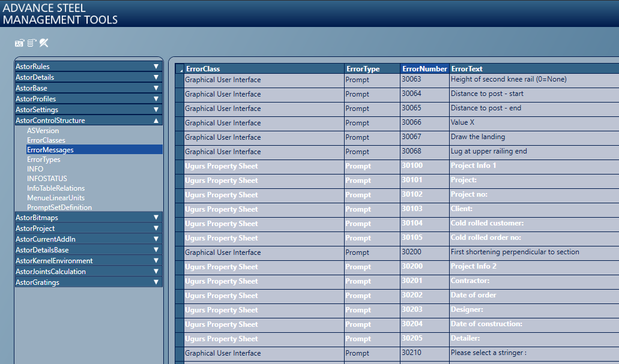This screenshot has width=619, height=364.
Task: Collapse the AstorControlStructure section
Action: (88, 120)
